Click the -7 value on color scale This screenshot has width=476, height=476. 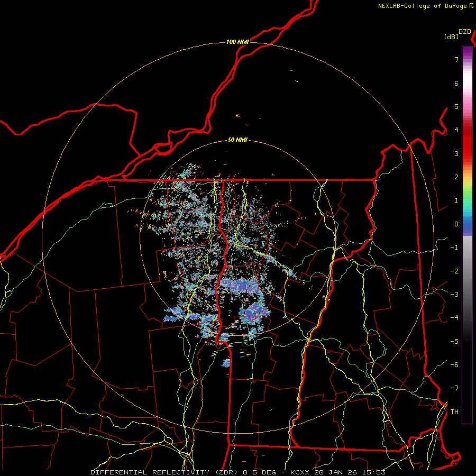coord(454,388)
